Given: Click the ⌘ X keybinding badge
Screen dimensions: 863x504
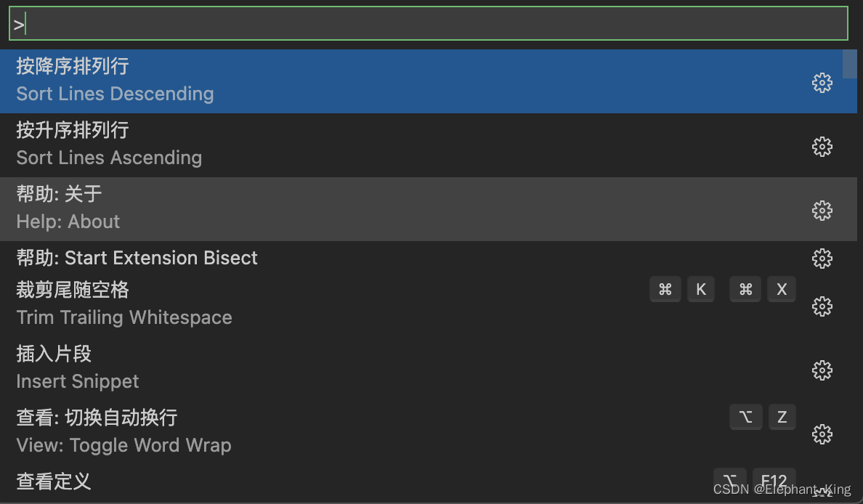Looking at the screenshot, I should (x=763, y=290).
